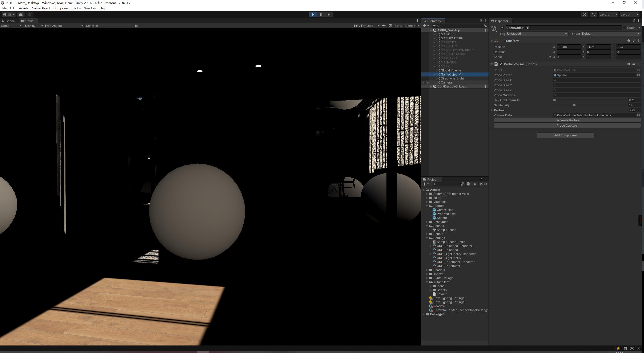Screen dimensions: 644x353
Task: Adjust the Sky Light Intensity slider
Action: pyautogui.click(x=590, y=100)
